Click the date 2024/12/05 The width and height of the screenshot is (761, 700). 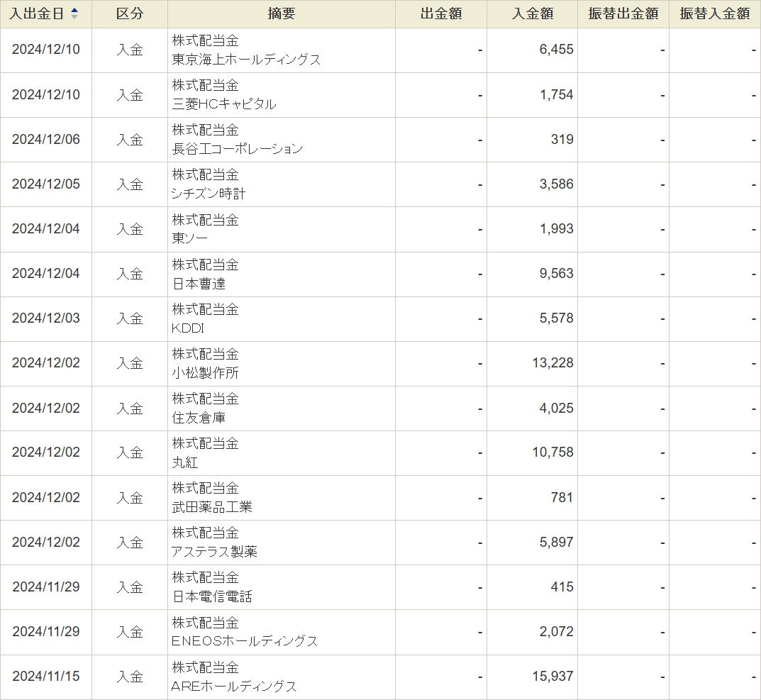45,184
